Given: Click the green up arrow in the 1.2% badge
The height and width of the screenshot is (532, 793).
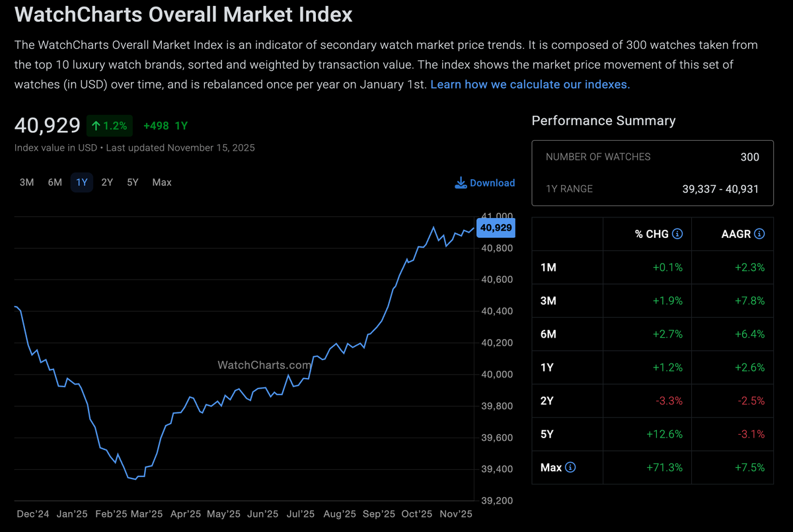Looking at the screenshot, I should 96,124.
